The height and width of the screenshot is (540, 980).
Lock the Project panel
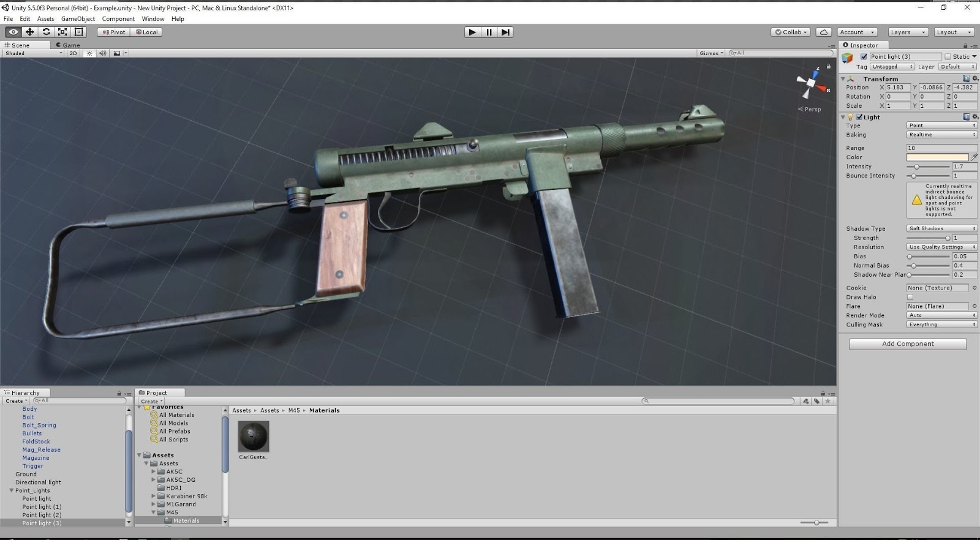coord(823,393)
